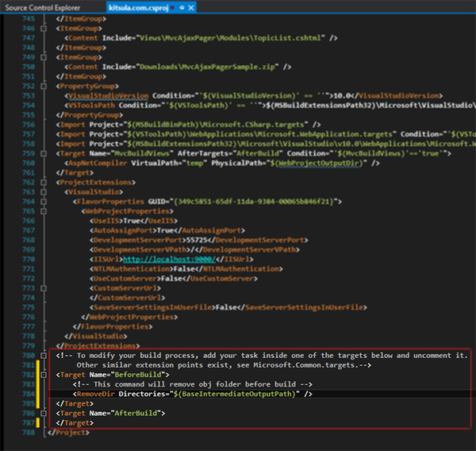Click TopicList.cshtml include path on line 747
Screen dimensions: 476x451
click(x=232, y=38)
